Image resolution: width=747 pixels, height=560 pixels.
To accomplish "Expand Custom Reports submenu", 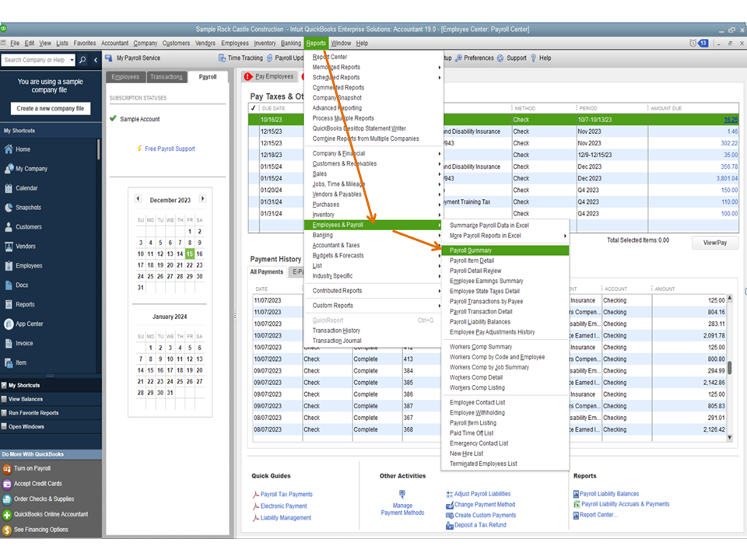I will tap(373, 306).
